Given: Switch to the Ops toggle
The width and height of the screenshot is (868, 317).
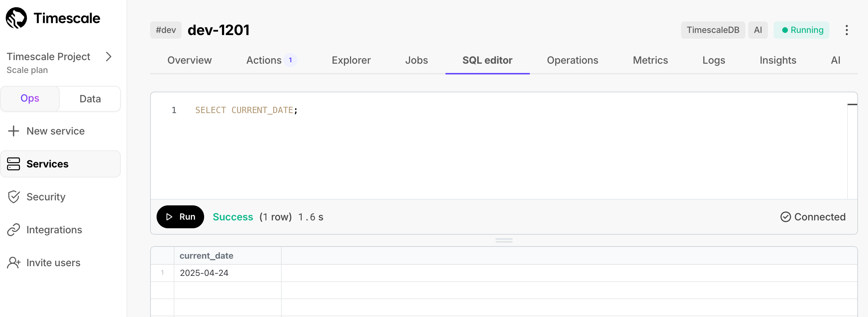Looking at the screenshot, I should 30,98.
